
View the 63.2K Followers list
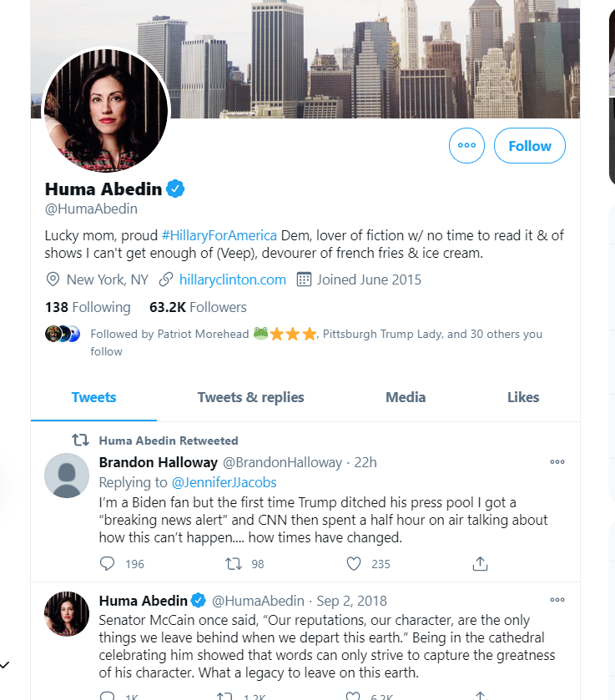pyautogui.click(x=198, y=307)
